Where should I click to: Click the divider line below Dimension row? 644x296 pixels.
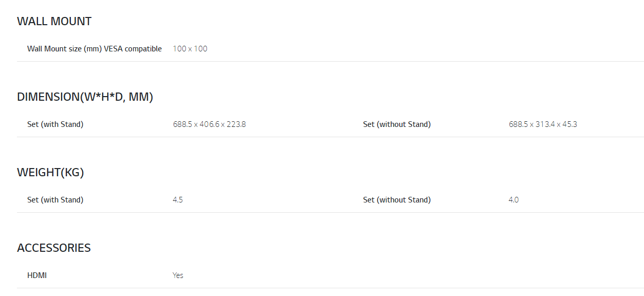(x=330, y=137)
